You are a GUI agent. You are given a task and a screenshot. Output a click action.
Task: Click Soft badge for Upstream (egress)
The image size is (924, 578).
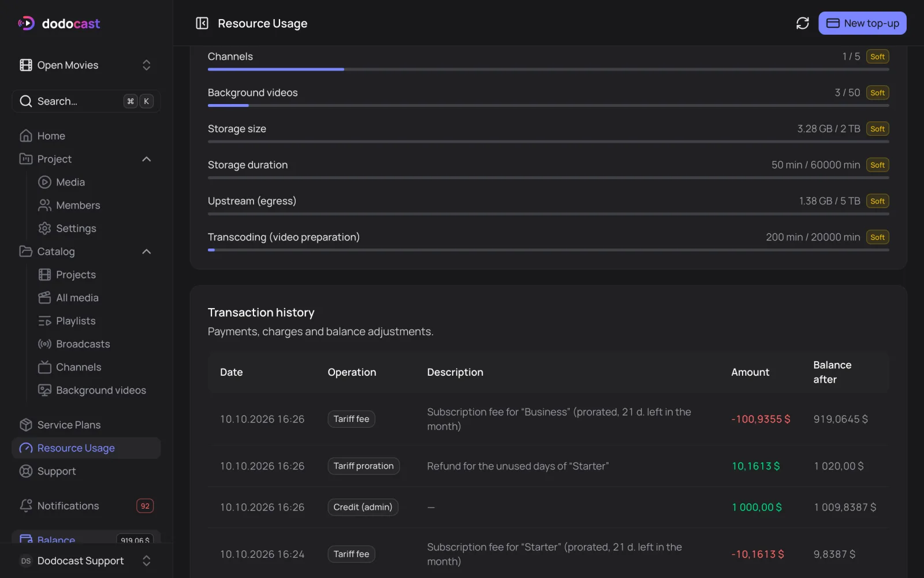(x=877, y=201)
